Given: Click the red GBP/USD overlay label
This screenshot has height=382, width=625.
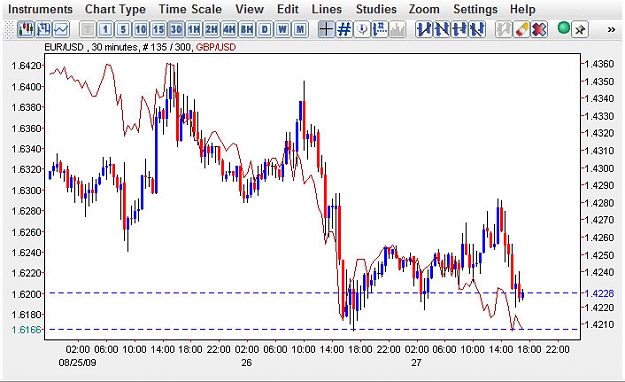Looking at the screenshot, I should tap(216, 47).
